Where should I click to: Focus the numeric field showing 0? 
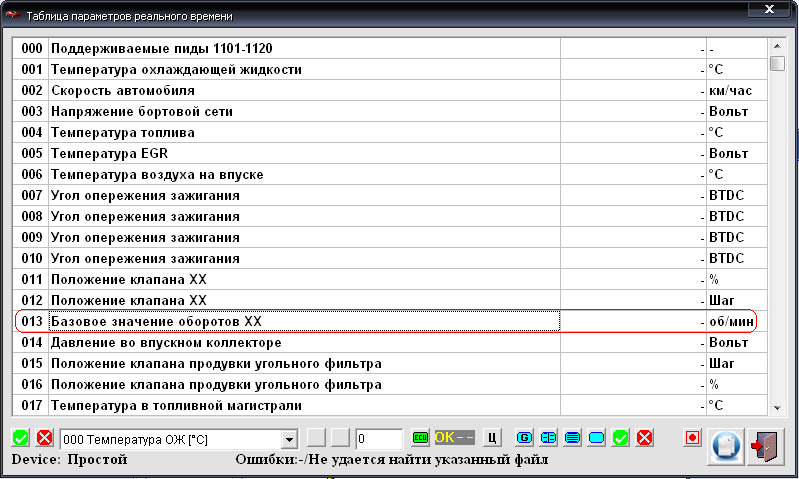[379, 439]
